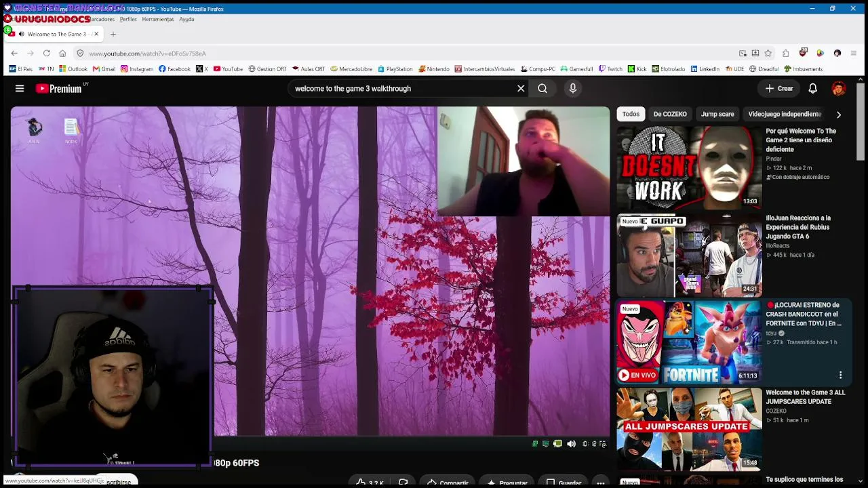
Task: Open the Ayuda menu
Action: click(186, 19)
